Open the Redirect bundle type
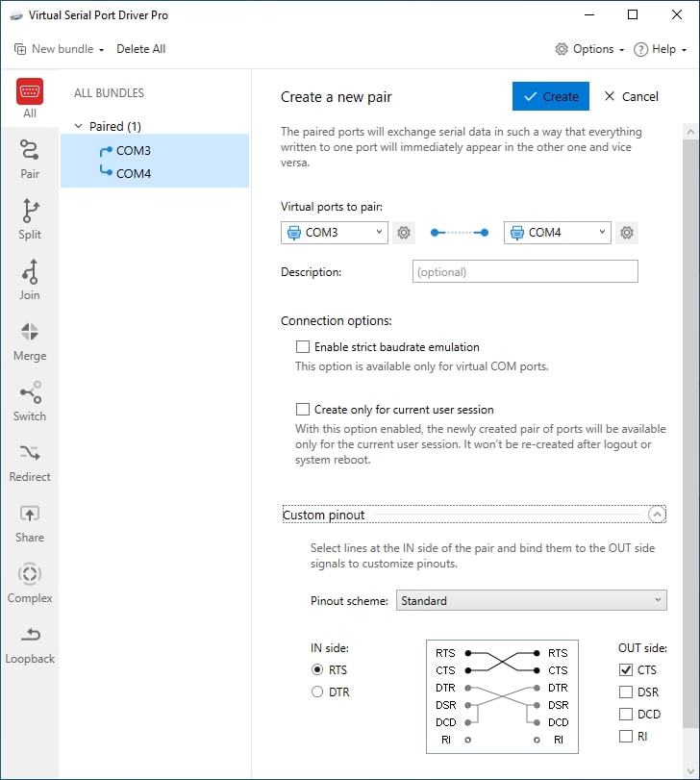Image resolution: width=700 pixels, height=780 pixels. click(30, 464)
